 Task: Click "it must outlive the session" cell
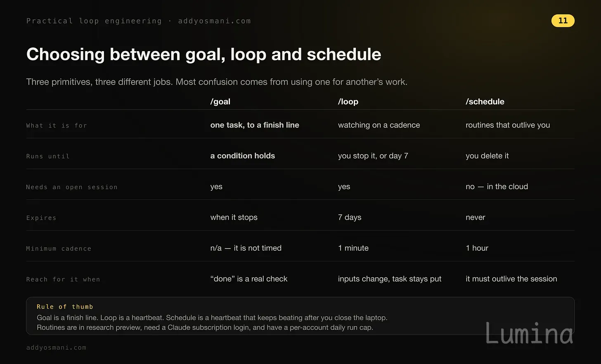pos(511,279)
